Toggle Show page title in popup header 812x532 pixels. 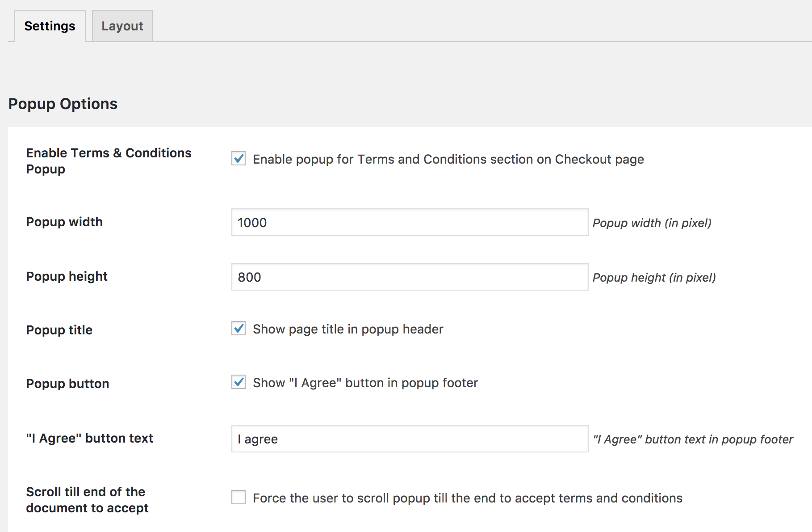click(239, 328)
